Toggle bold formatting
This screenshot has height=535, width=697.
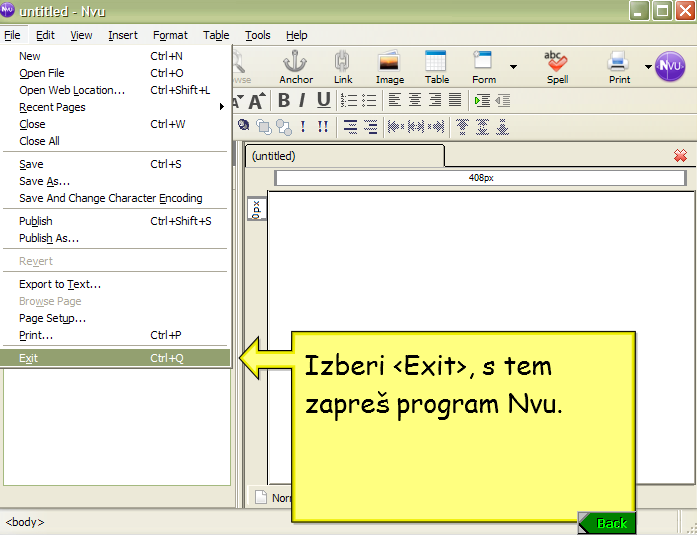tap(284, 100)
